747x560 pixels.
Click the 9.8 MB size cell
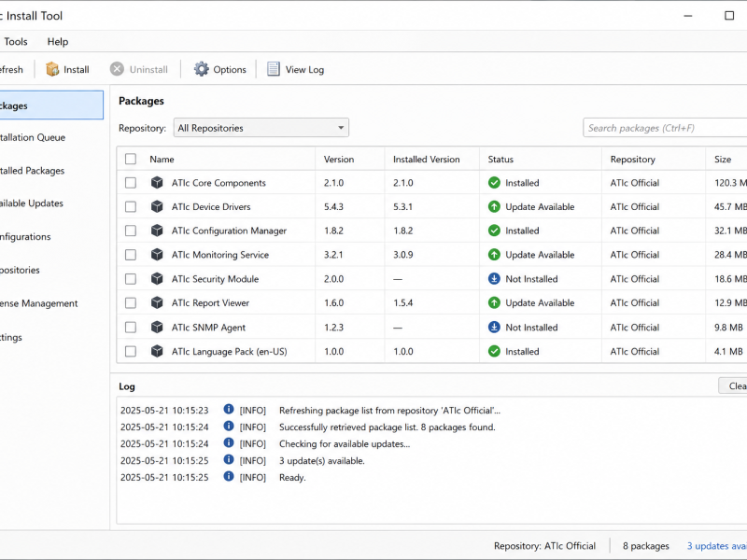pos(728,328)
